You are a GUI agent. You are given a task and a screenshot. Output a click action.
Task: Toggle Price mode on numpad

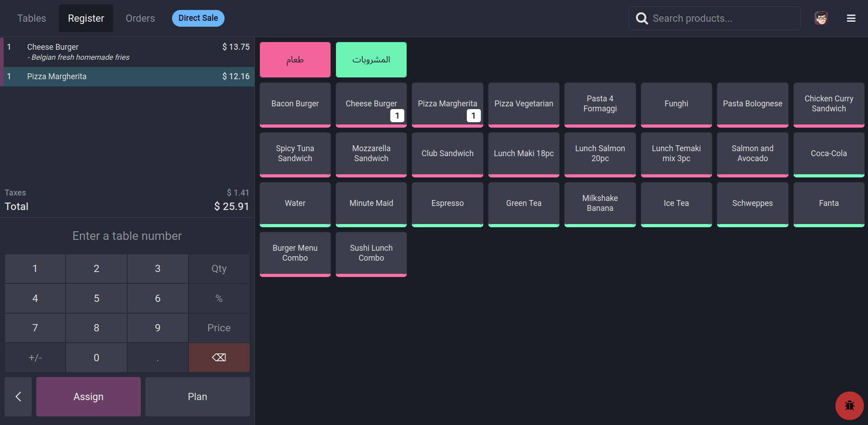click(219, 328)
